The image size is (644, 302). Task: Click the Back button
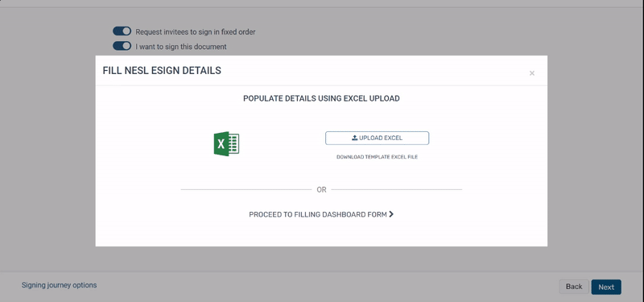click(574, 287)
